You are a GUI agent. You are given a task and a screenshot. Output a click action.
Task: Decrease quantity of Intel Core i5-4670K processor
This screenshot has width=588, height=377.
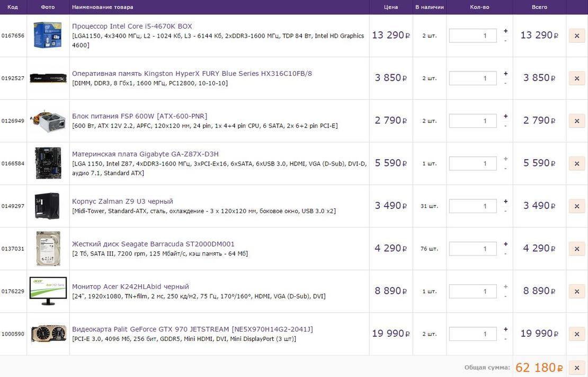pyautogui.click(x=505, y=40)
